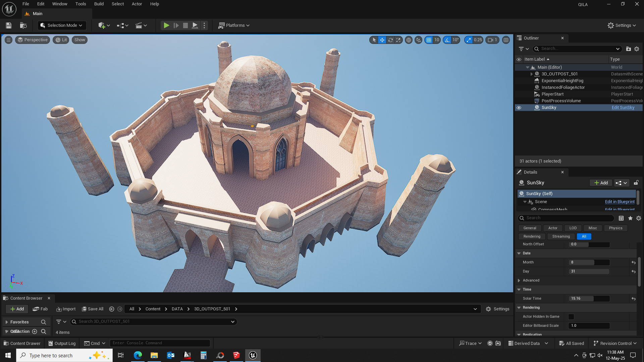Click the Month value slider field
This screenshot has height=362, width=644.
point(589,262)
